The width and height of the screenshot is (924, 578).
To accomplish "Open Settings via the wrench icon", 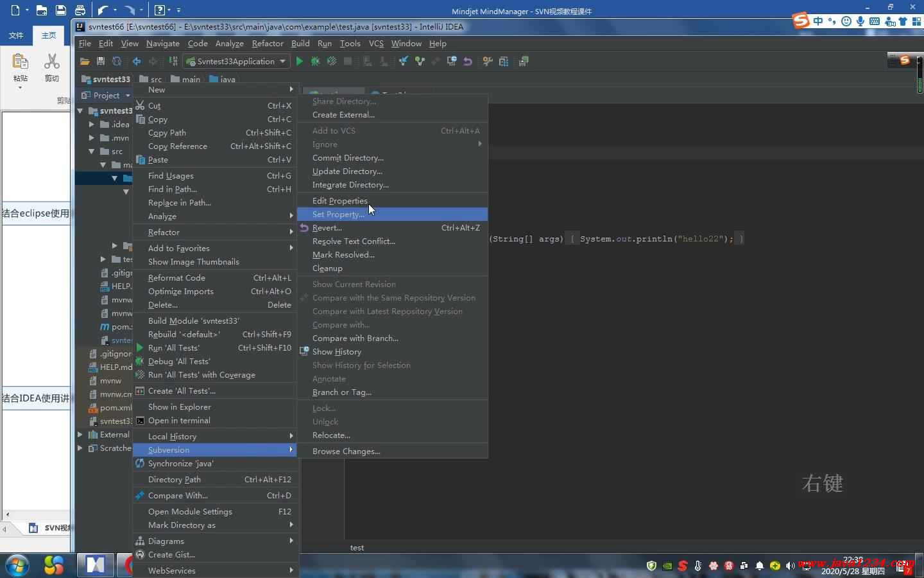I will tap(488, 61).
